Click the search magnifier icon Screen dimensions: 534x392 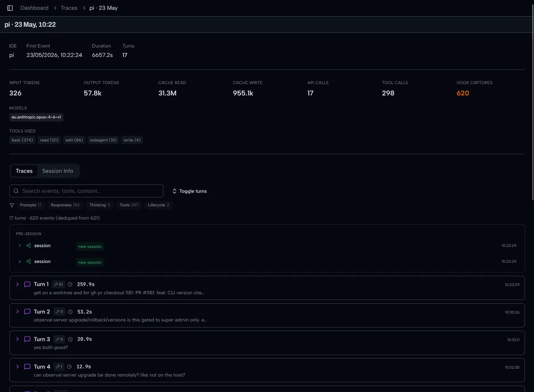tap(16, 191)
